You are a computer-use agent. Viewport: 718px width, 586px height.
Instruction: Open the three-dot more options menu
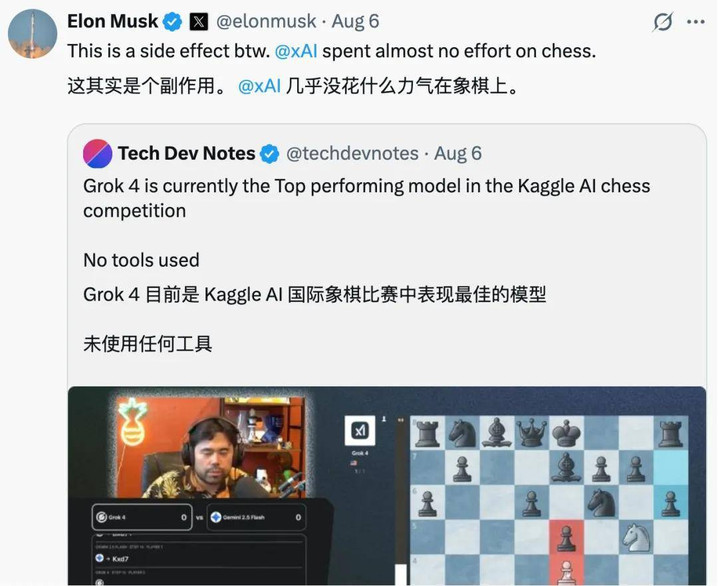click(696, 22)
